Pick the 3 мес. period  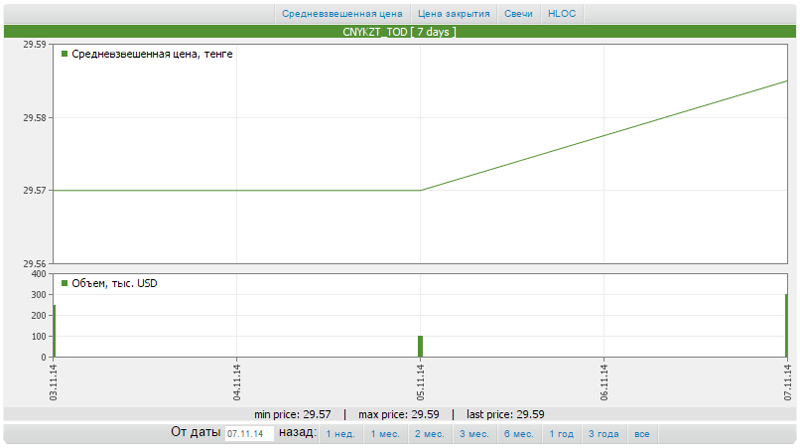coord(474,434)
